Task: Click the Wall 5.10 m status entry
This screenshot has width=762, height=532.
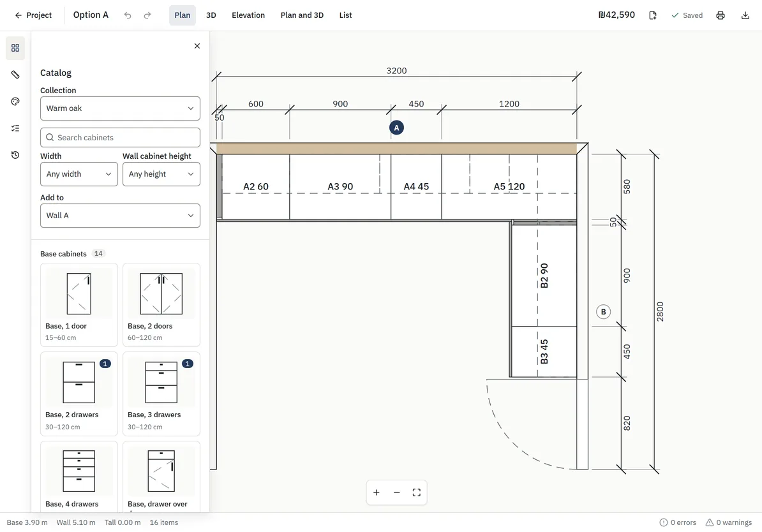Action: pos(76,522)
